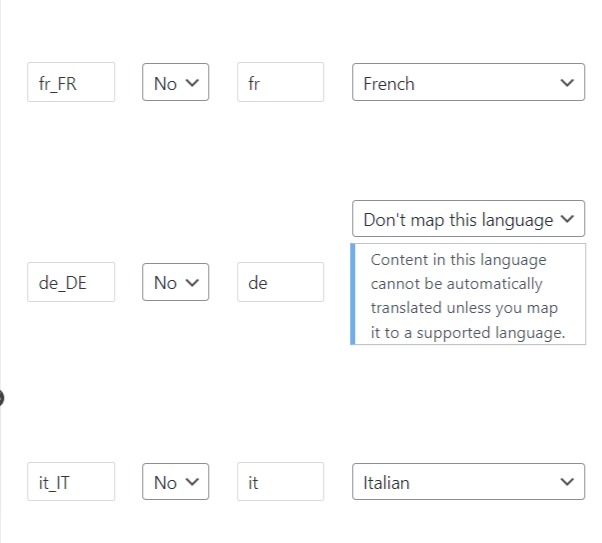Click the fr language code field
602x543 pixels.
point(280,83)
